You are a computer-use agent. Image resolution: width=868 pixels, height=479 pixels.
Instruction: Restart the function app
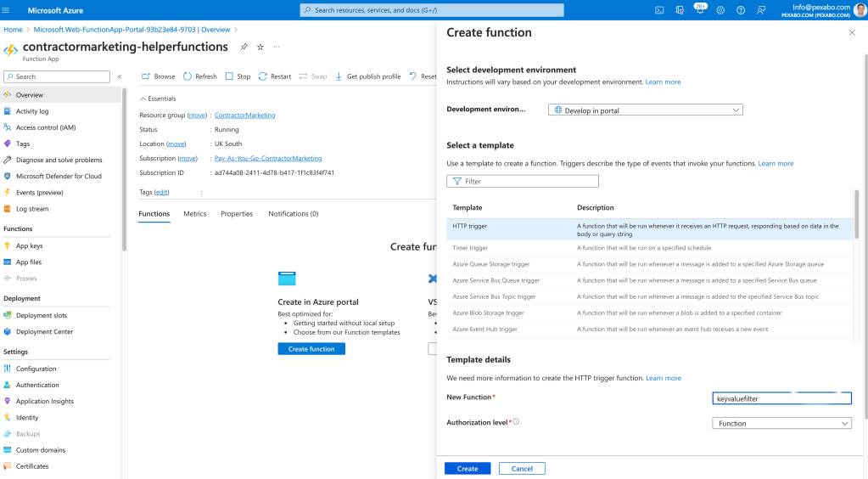(x=275, y=76)
